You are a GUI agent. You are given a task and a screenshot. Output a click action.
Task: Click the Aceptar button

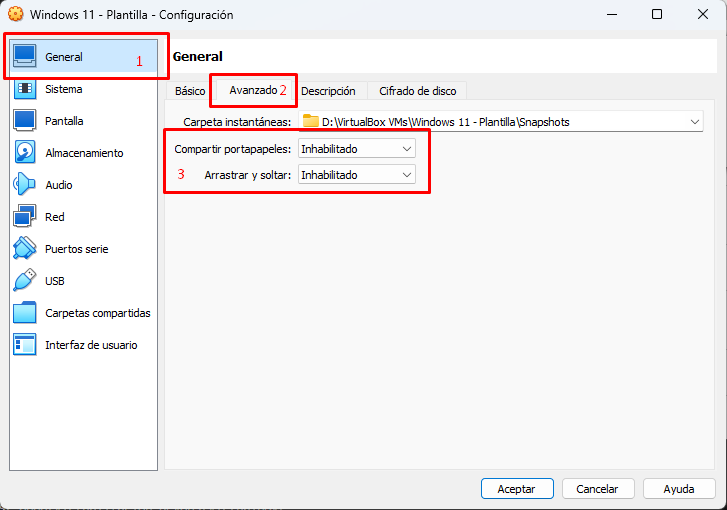(x=517, y=489)
